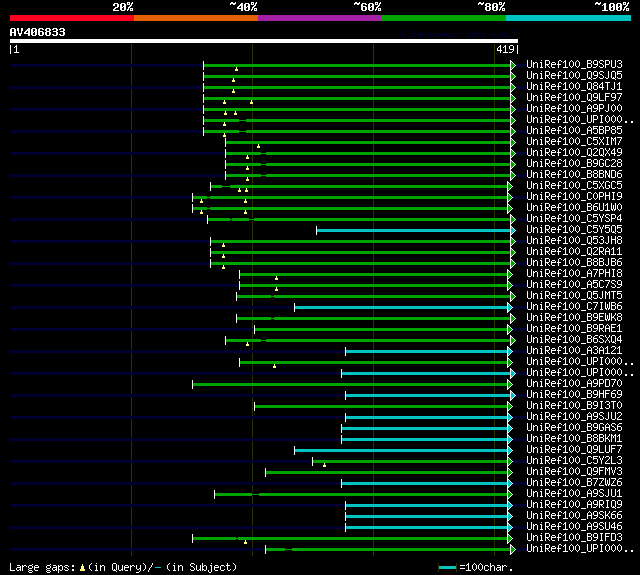Click the arrowhead ending the Q84TJ1 alignment

tap(513, 87)
